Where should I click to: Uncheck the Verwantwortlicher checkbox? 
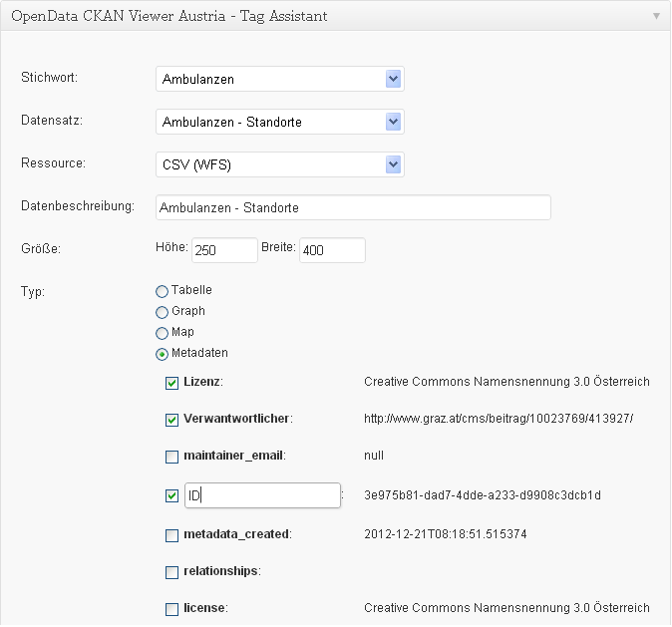pyautogui.click(x=171, y=420)
